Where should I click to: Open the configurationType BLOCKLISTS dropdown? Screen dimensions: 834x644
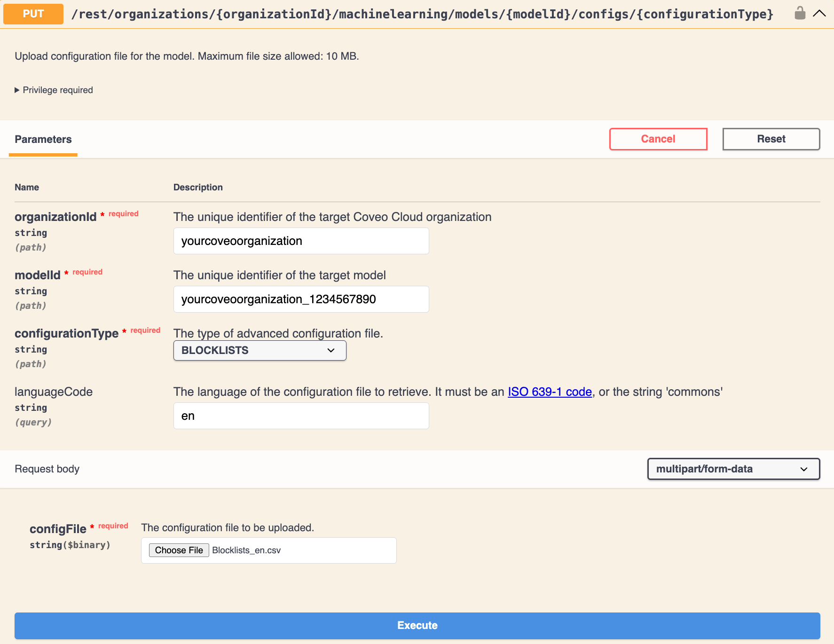(x=260, y=350)
